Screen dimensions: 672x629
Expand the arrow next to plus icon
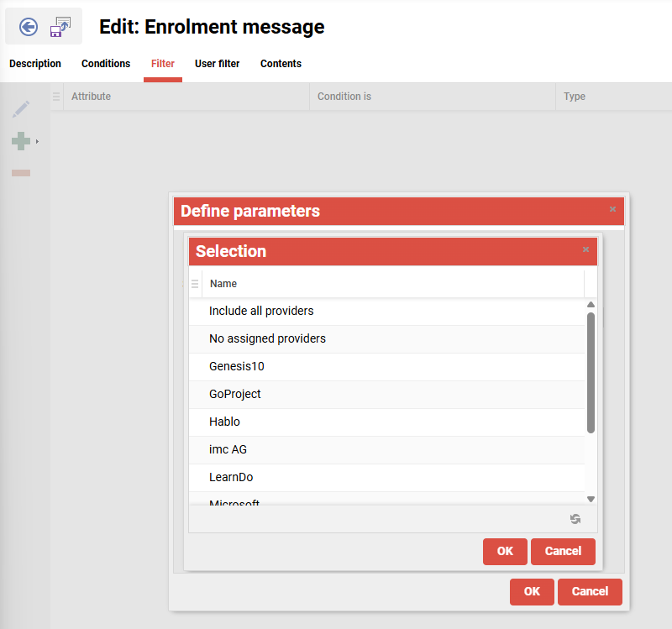37,141
